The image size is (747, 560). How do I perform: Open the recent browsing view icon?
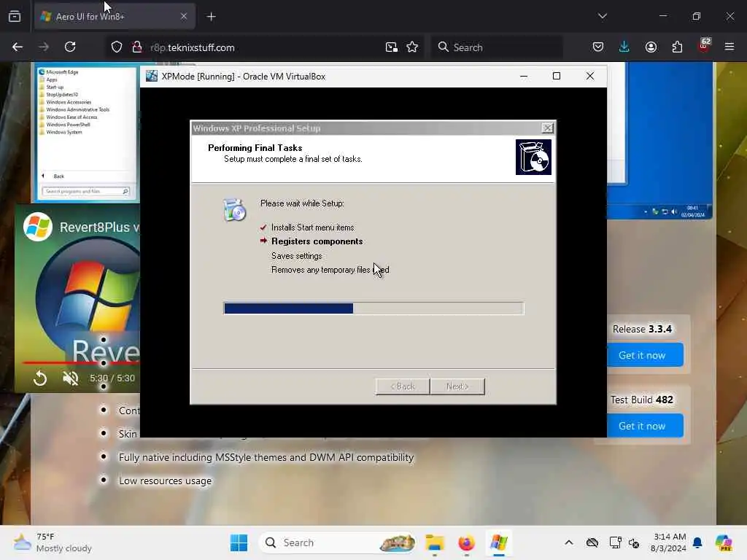coord(15,17)
